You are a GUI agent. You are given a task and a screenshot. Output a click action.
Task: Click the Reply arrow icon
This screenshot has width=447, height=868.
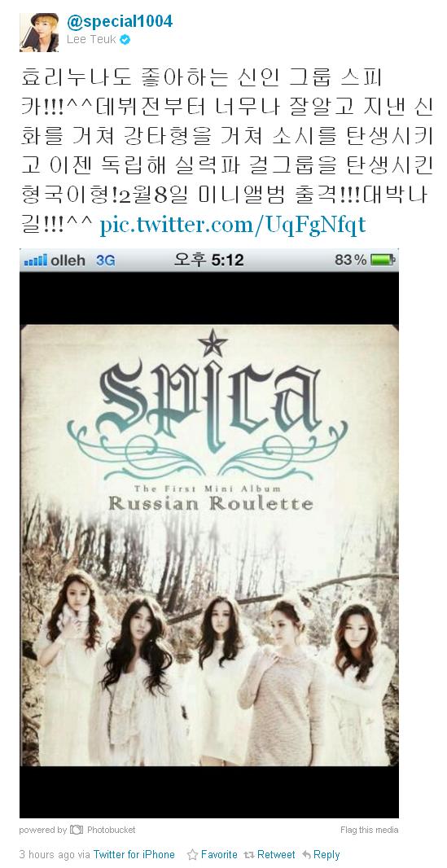point(306,854)
